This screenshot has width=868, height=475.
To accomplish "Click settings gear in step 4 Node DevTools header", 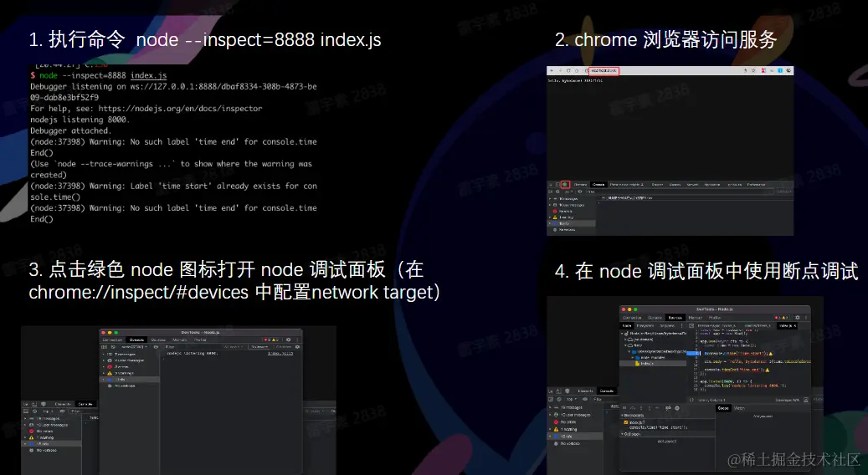I will point(797,318).
